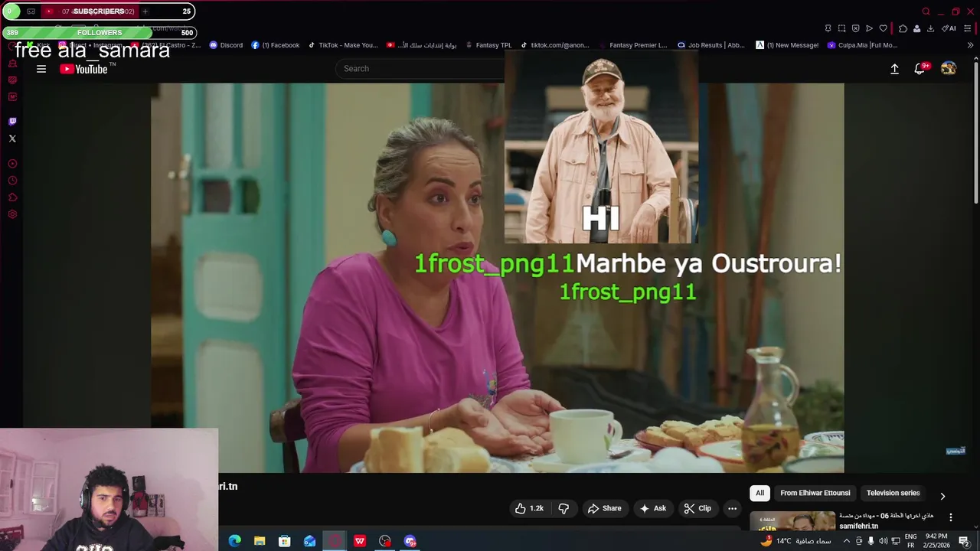Dislike the video with thumbs down
The width and height of the screenshot is (980, 551).
[563, 508]
